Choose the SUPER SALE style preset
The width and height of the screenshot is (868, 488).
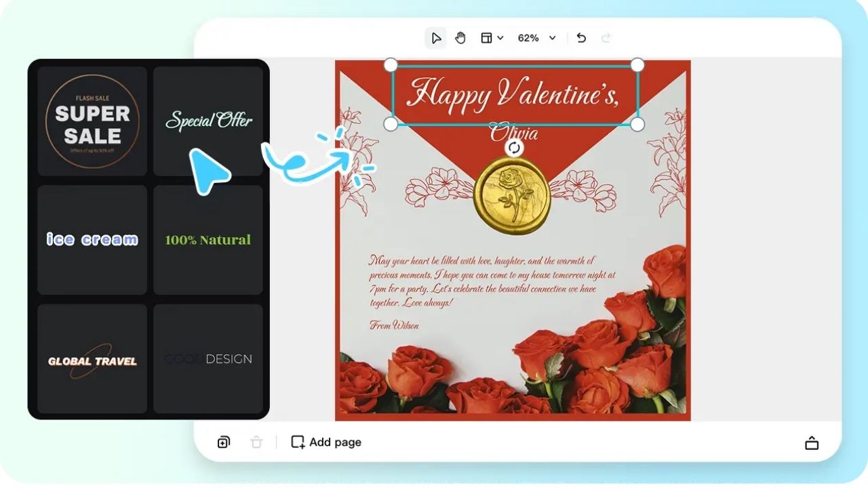click(92, 121)
